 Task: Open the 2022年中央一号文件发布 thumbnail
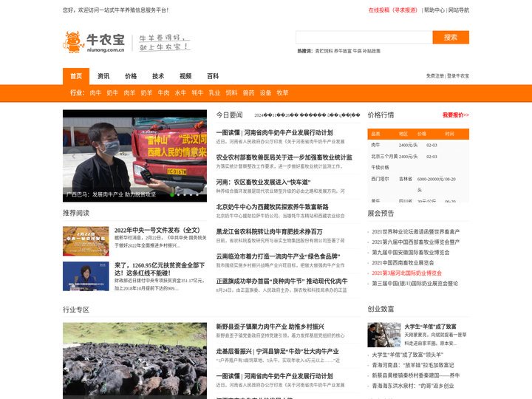86,241
